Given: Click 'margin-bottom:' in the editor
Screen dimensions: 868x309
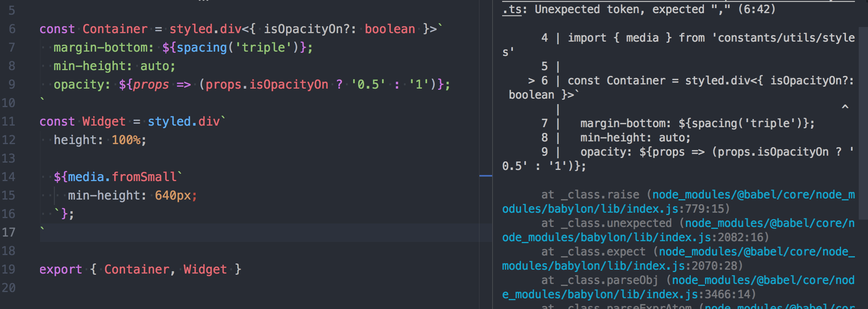Looking at the screenshot, I should pyautogui.click(x=104, y=47).
